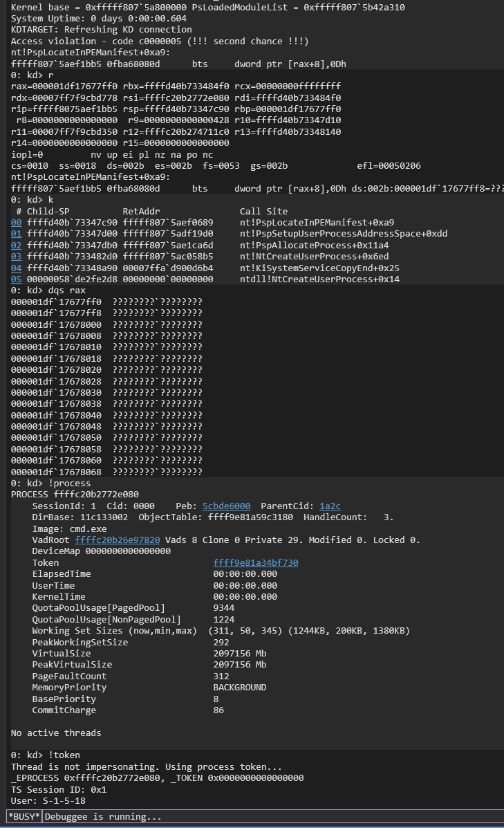This screenshot has width=504, height=828.
Task: Click 'nt!KiSystemServiceCopyEnd+0x25' call site
Action: (x=319, y=268)
